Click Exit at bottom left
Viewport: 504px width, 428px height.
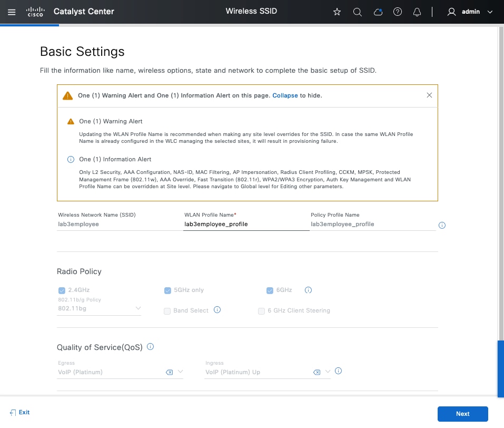20,412
